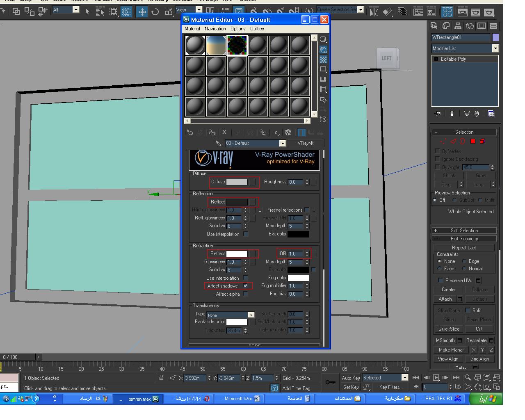525x420 pixels.
Task: Select the Face constraint radio button
Action: [439, 269]
